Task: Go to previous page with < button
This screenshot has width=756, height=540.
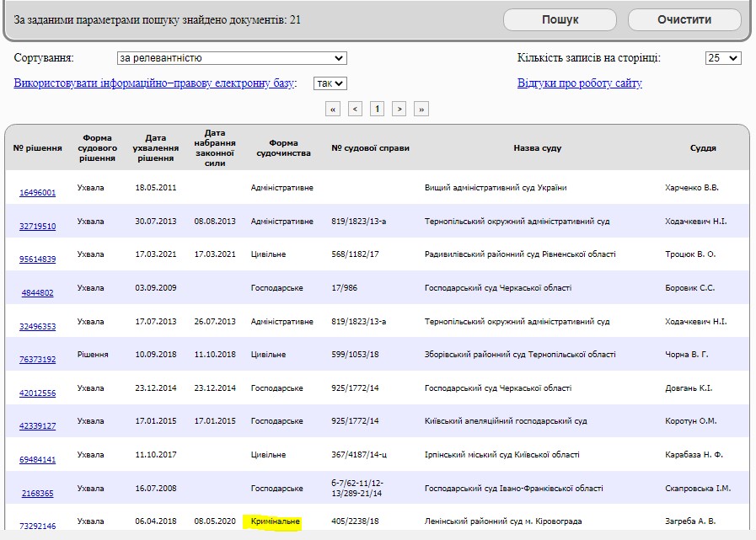Action: (356, 109)
